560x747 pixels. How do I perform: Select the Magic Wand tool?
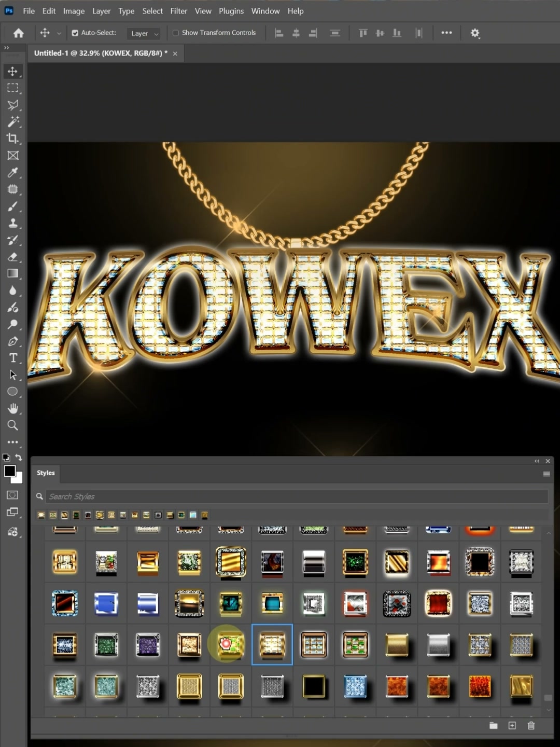[x=13, y=122]
